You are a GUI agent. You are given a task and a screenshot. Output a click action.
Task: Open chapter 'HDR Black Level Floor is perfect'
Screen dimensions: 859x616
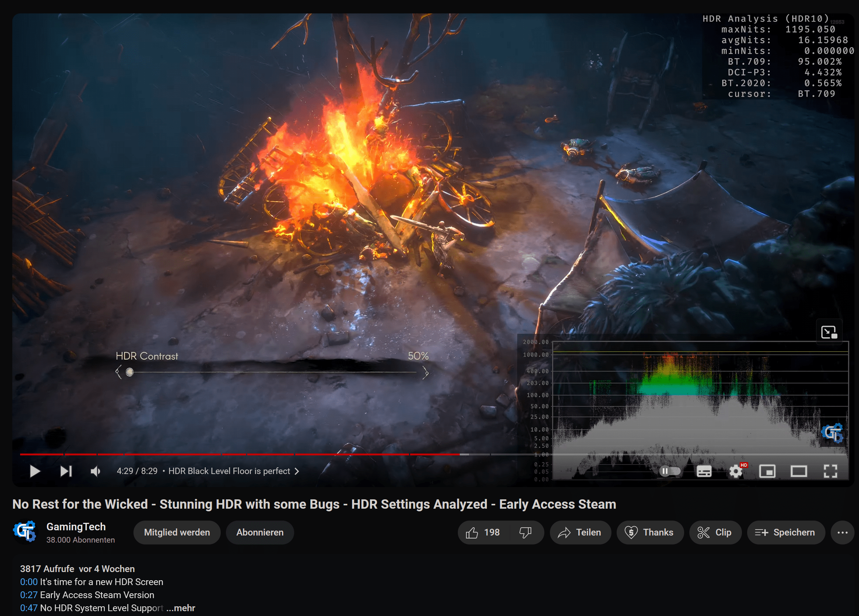point(233,471)
